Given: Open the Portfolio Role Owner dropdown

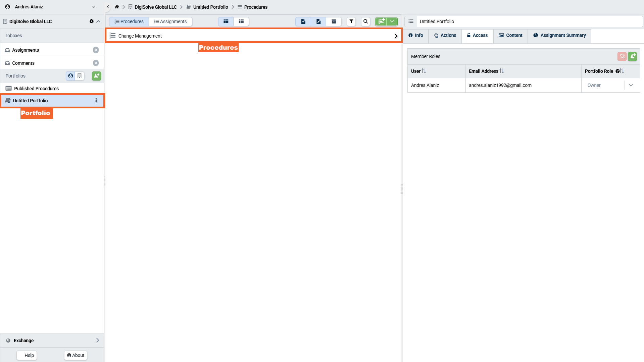Looking at the screenshot, I should 631,85.
